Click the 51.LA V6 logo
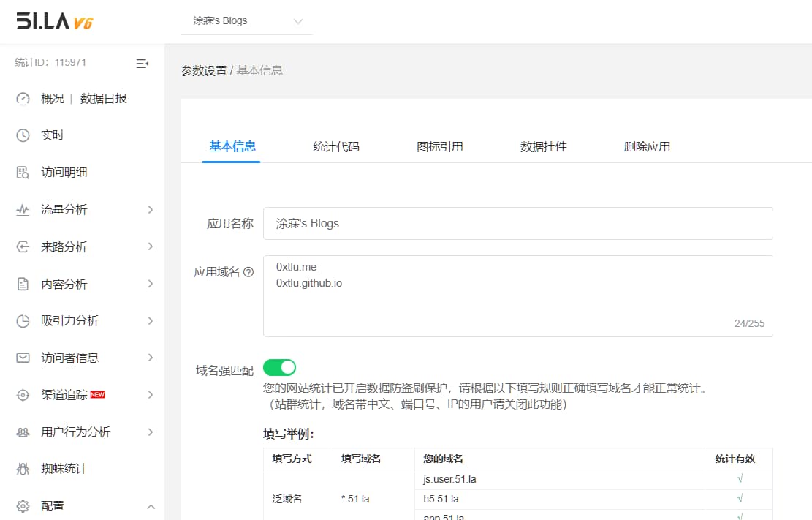812x520 pixels. click(x=54, y=21)
